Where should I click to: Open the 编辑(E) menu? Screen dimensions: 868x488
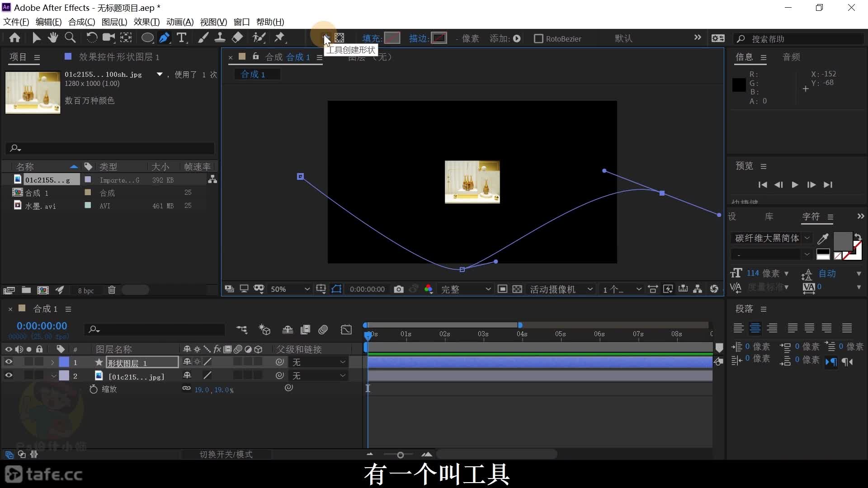click(48, 22)
